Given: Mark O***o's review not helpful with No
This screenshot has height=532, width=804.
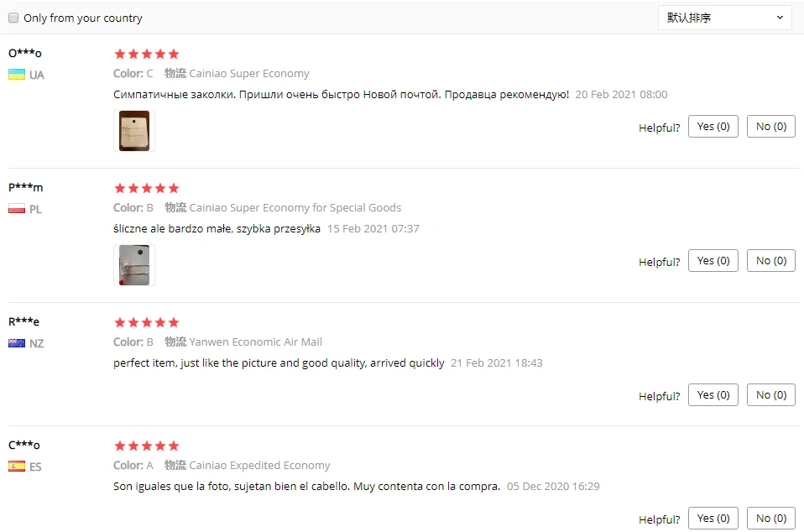Looking at the screenshot, I should (x=771, y=127).
